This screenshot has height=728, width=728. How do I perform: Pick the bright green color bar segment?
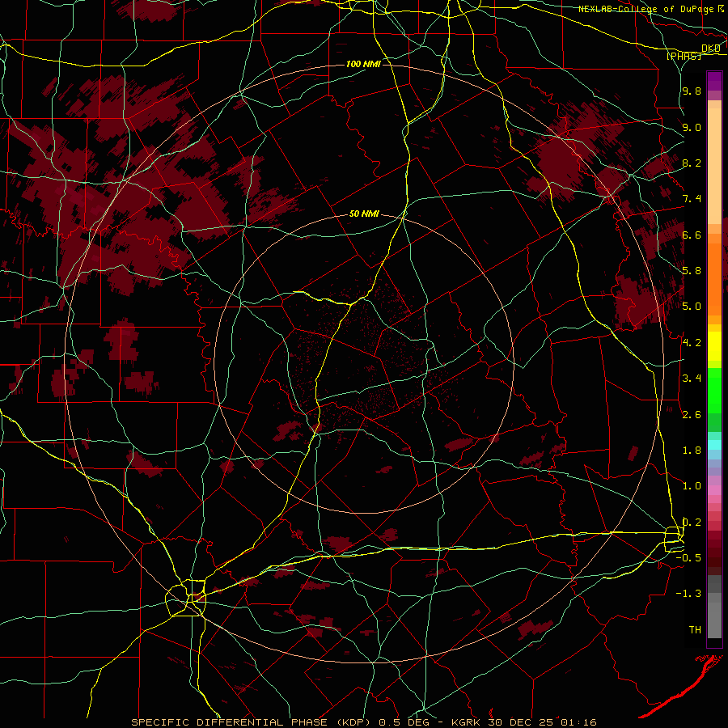pyautogui.click(x=714, y=390)
